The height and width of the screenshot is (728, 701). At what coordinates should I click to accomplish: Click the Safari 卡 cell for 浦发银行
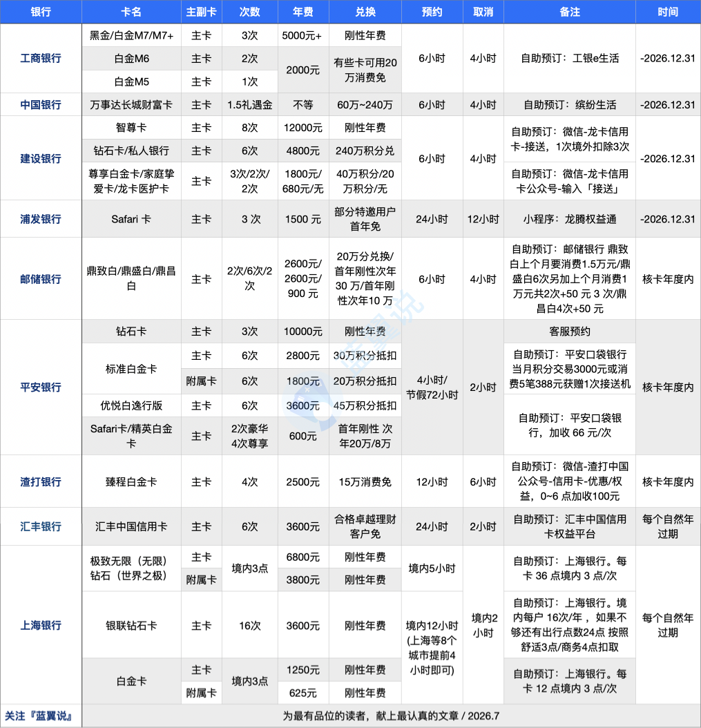click(x=131, y=219)
